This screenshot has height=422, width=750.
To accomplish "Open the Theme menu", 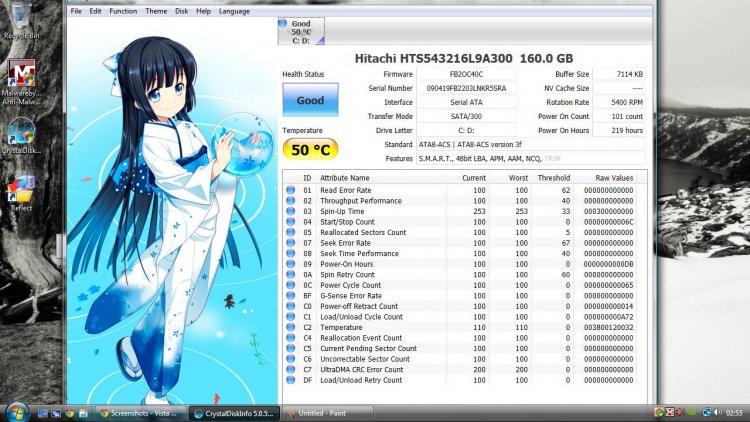I will [156, 11].
